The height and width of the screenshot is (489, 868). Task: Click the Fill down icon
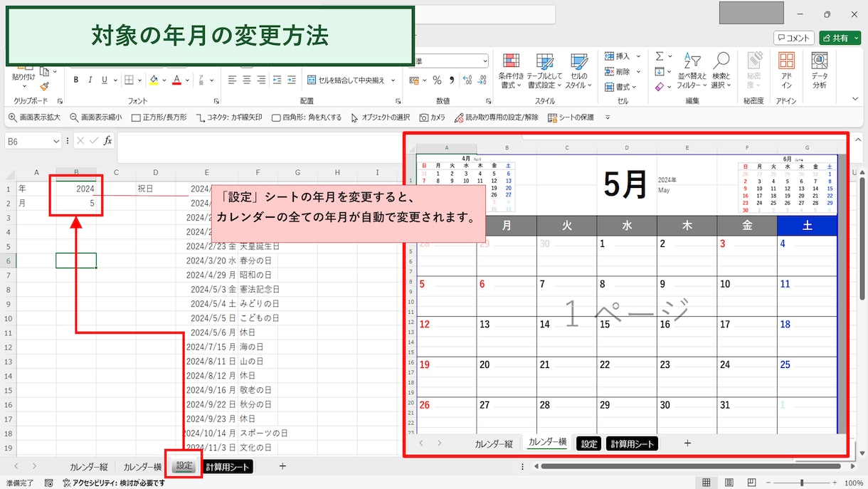tap(659, 71)
